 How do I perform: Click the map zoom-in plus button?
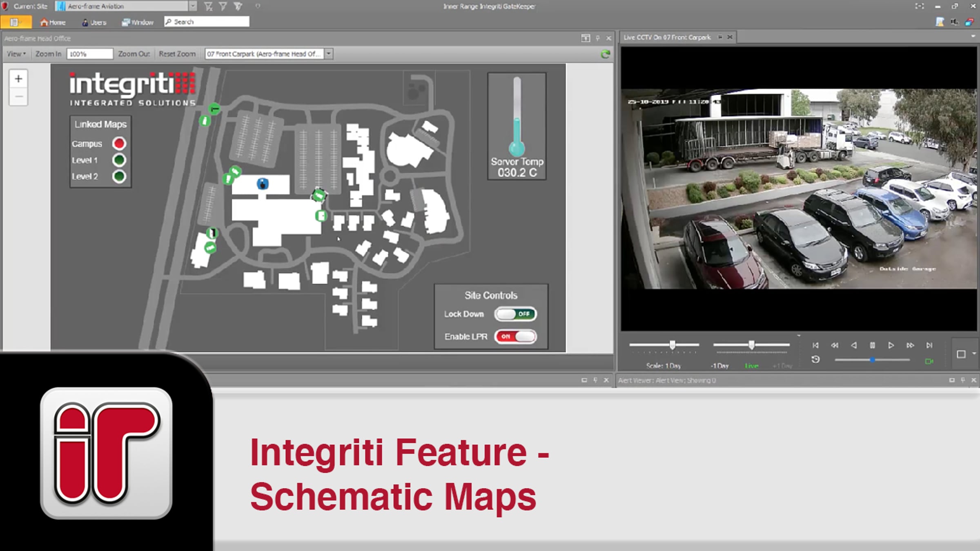[x=18, y=78]
